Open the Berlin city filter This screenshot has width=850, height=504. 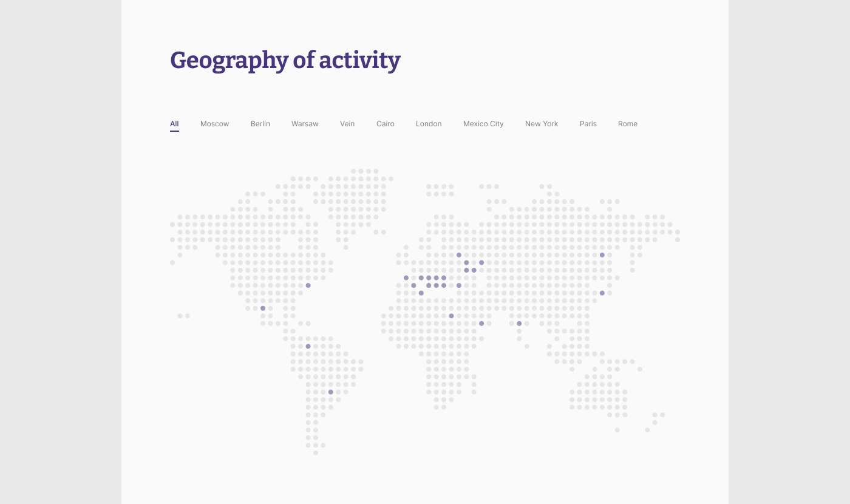(x=260, y=124)
